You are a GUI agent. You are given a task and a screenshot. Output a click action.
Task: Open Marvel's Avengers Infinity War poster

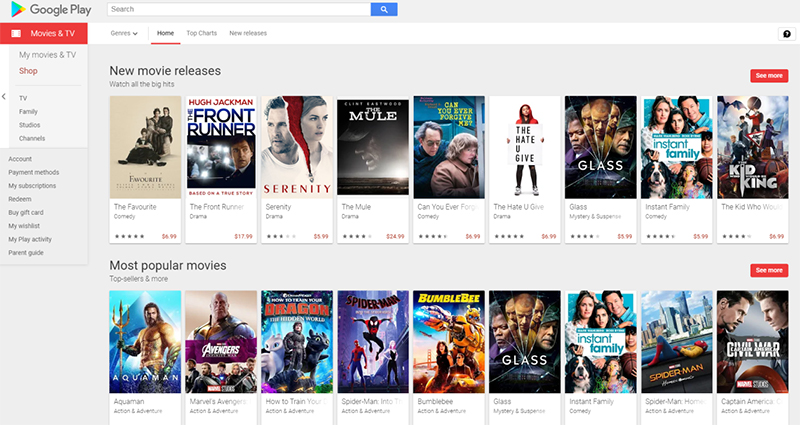click(221, 342)
